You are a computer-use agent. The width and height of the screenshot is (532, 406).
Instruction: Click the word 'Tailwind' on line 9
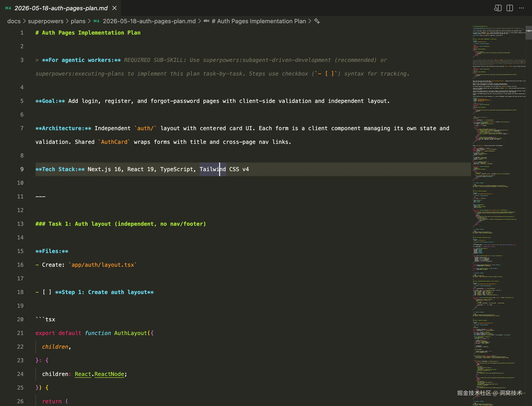click(x=213, y=169)
